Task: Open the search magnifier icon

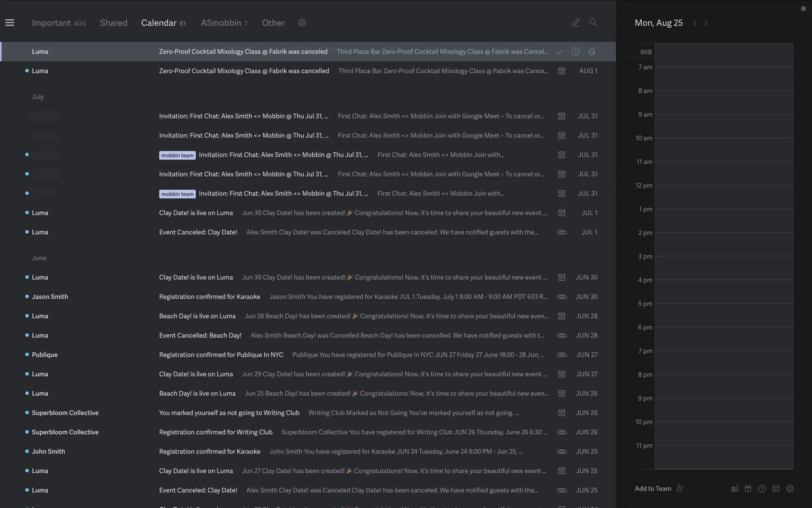Action: tap(593, 23)
